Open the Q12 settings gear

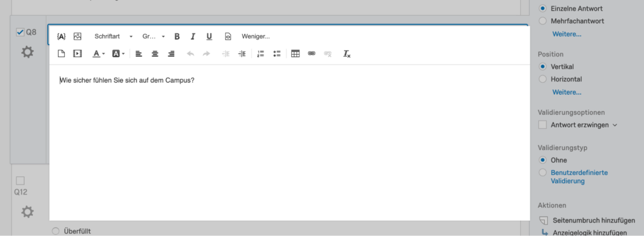tap(28, 212)
